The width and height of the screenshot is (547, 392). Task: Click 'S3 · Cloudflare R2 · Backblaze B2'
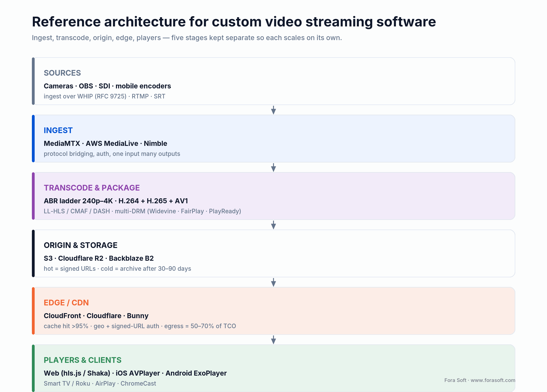coord(99,258)
